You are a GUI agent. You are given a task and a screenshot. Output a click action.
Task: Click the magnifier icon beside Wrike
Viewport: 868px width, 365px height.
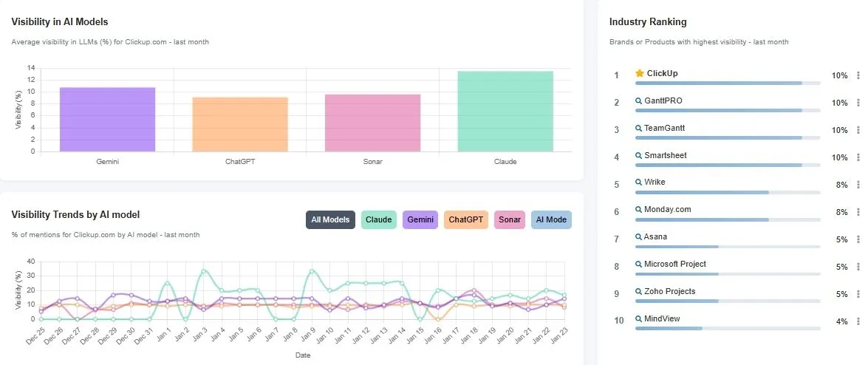638,182
